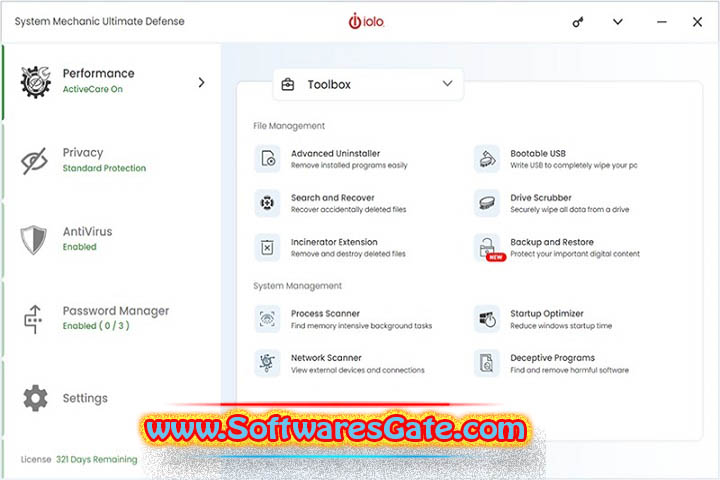
Task: Click 'Find and remove harmful software' description
Action: 569,370
